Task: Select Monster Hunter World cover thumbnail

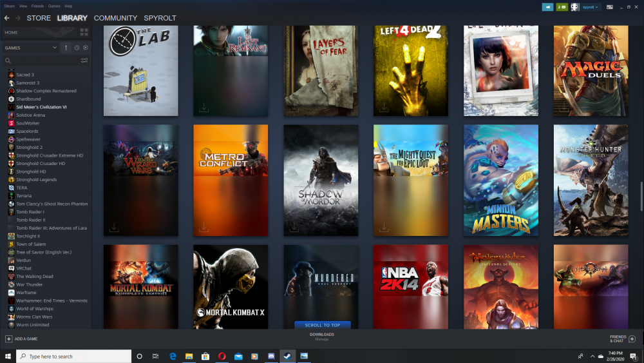Action: 591,180
